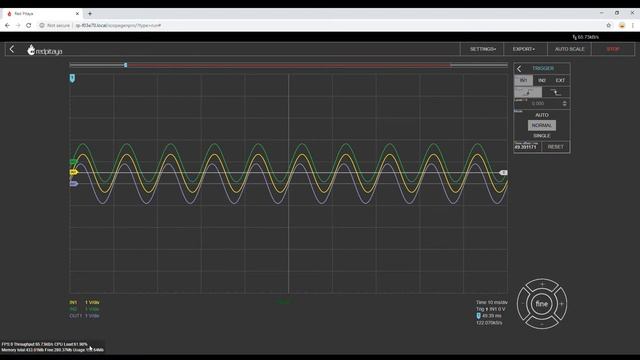Viewport: 640px width, 360px height.
Task: Click the AUTO SCALE button
Action: (x=569, y=49)
